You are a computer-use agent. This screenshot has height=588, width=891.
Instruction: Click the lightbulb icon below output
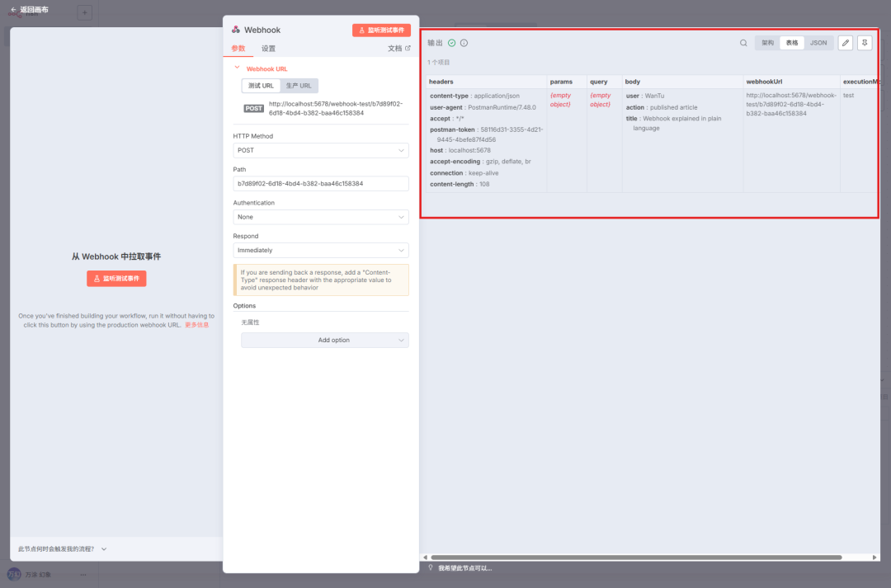tap(431, 567)
